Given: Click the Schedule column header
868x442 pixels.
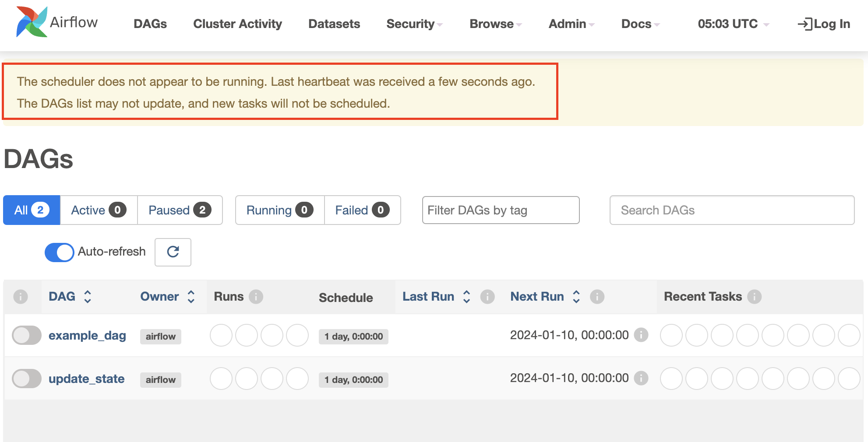Looking at the screenshot, I should [346, 298].
